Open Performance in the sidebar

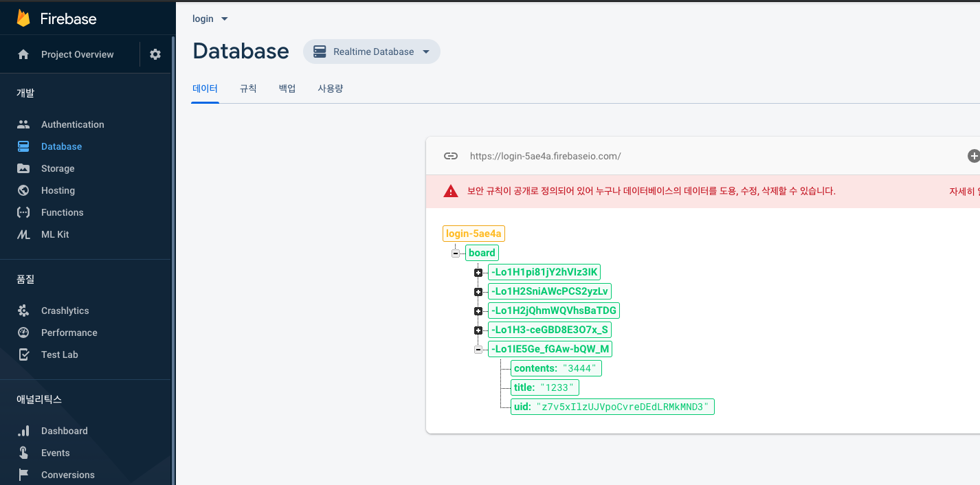[69, 332]
